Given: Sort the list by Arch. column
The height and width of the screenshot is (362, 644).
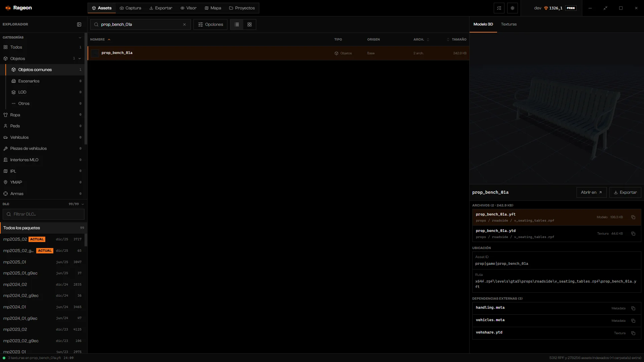Looking at the screenshot, I should [421, 40].
